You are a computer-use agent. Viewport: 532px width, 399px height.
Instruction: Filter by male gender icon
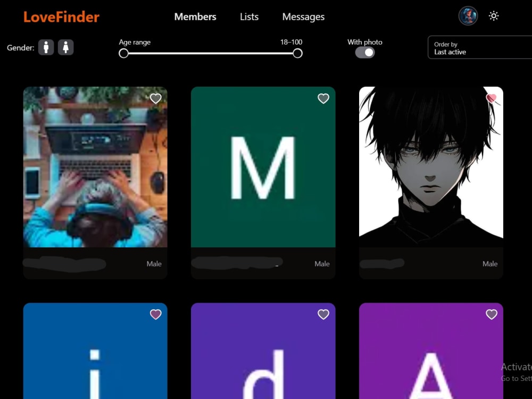[46, 47]
